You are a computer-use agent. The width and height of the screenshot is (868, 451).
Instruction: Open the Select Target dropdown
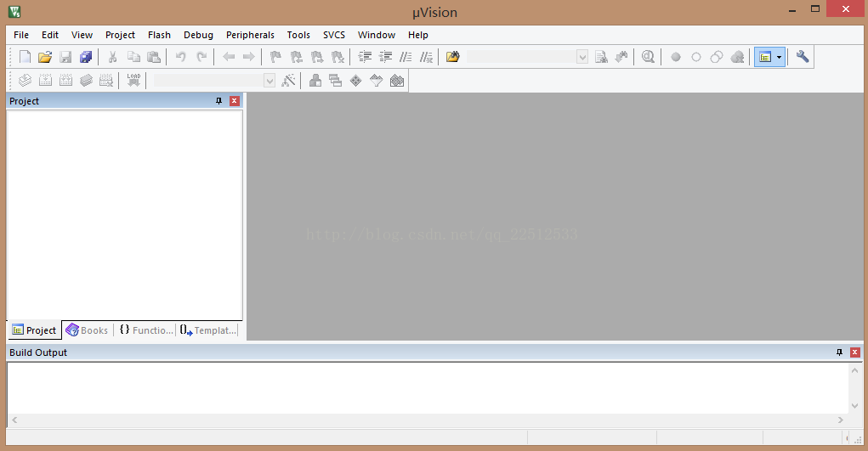[x=269, y=81]
